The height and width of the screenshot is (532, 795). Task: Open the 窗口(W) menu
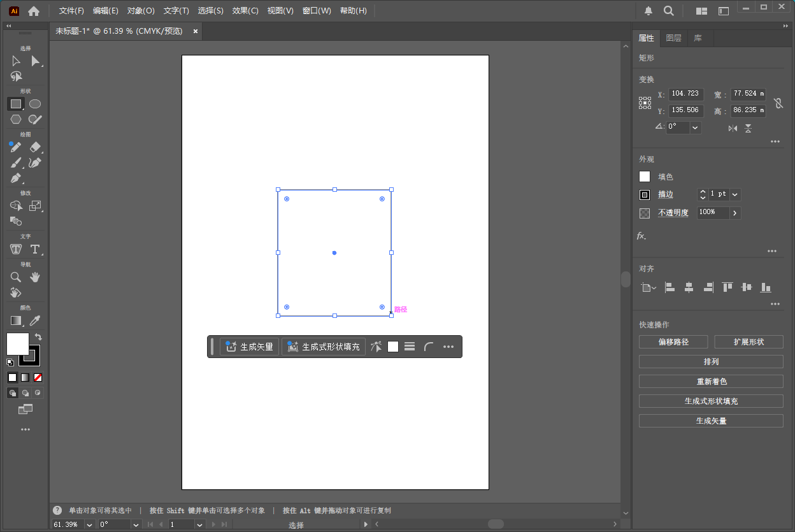tap(317, 10)
